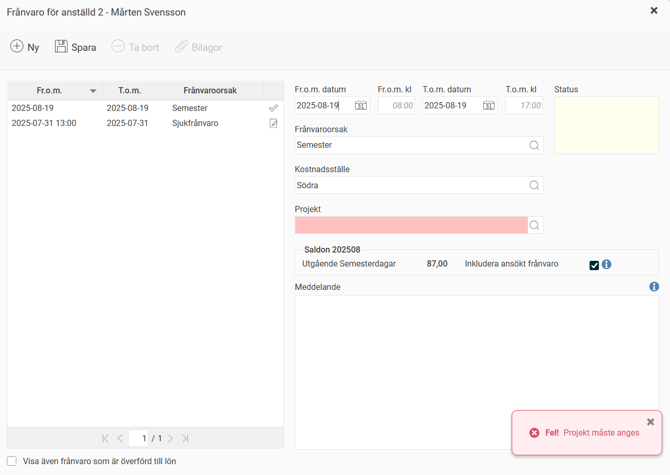Click info icon beside Inkludera ansökt frånvaro
The width and height of the screenshot is (670, 475).
(x=607, y=265)
